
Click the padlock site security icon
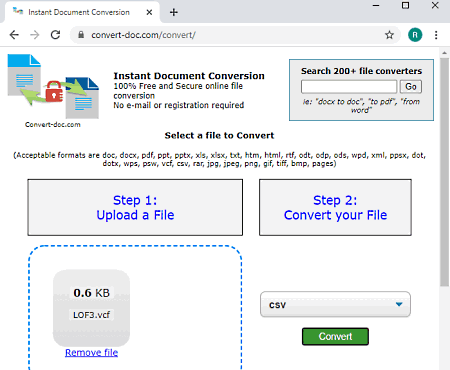(x=81, y=35)
